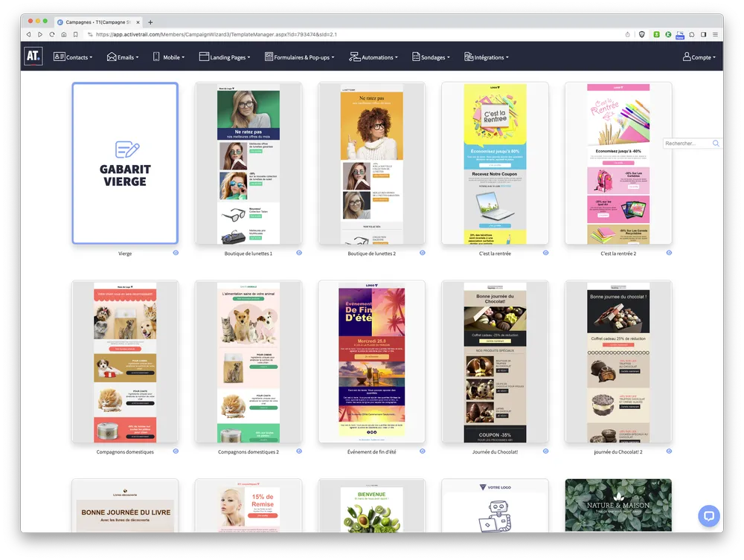The image size is (744, 560).
Task: Click the preview icon for Journée du Chocolat!
Action: coord(545,451)
